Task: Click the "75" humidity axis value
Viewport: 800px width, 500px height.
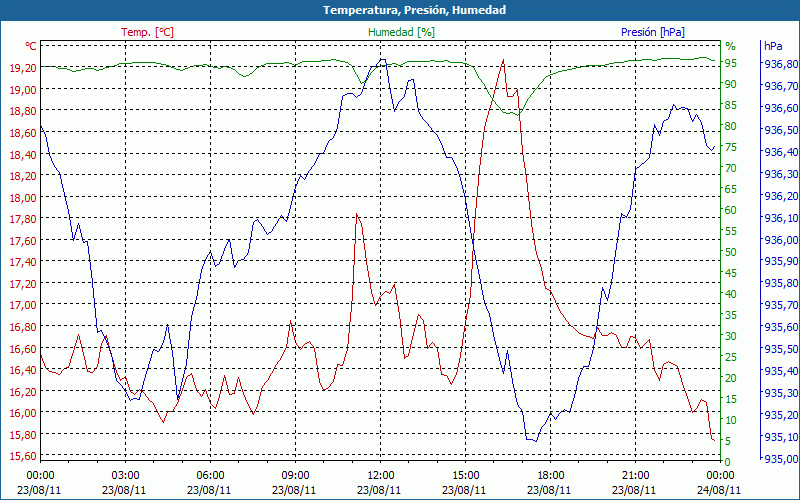Action: pyautogui.click(x=731, y=147)
